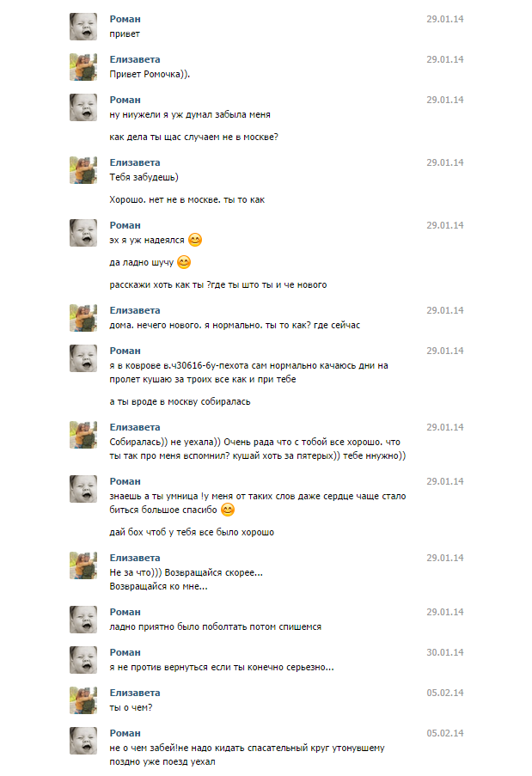Viewport: 532px width, 776px height.
Task: Click Елизавета's avatar beside "Не за что)))"
Action: 83,565
